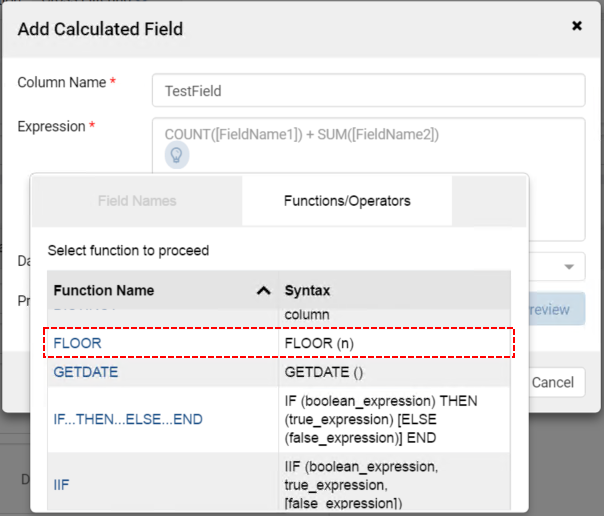
Task: Click the 'column' syntax text
Action: [307, 315]
